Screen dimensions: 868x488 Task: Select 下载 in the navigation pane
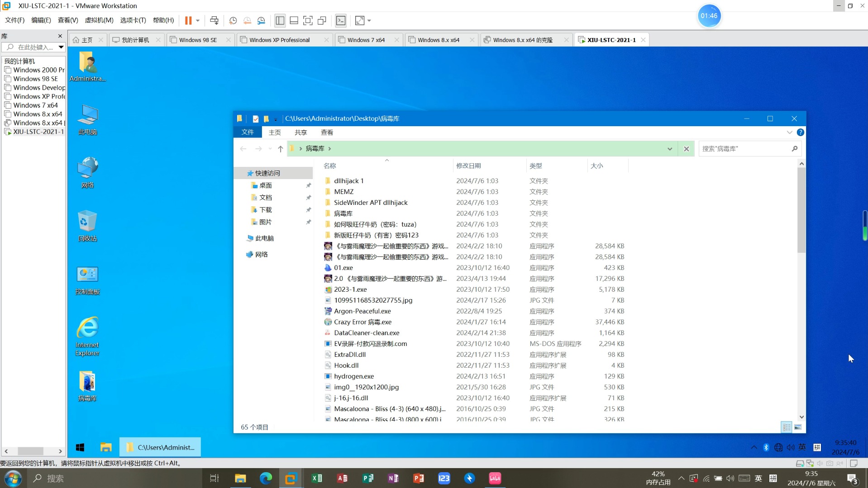coord(265,209)
